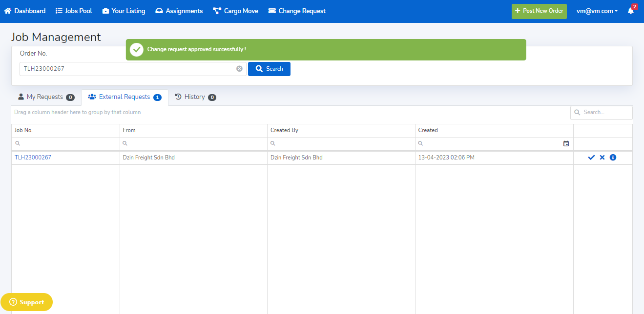Open From column filter options
644x314 pixels.
coord(125,144)
